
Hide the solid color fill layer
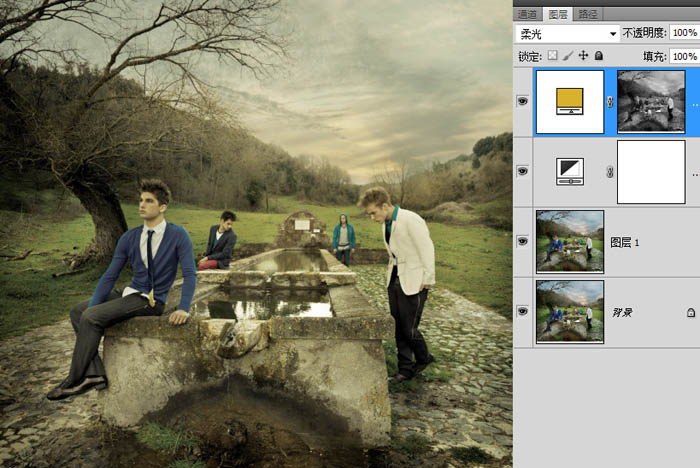[523, 101]
